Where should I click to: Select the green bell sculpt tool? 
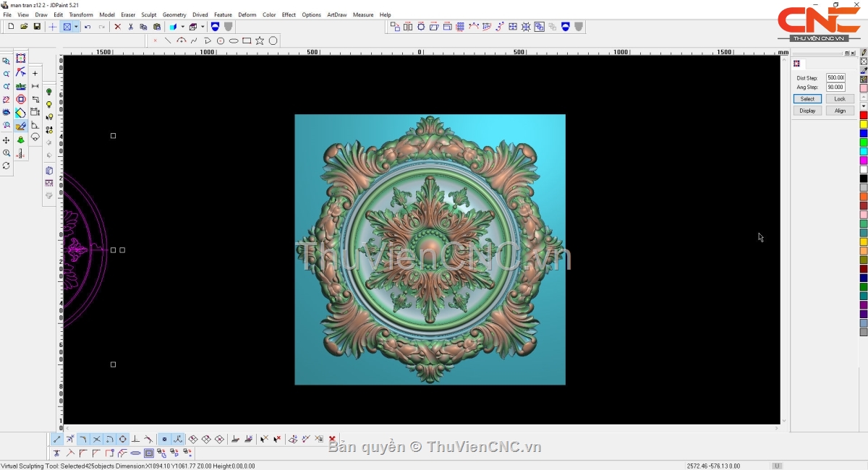[21, 140]
